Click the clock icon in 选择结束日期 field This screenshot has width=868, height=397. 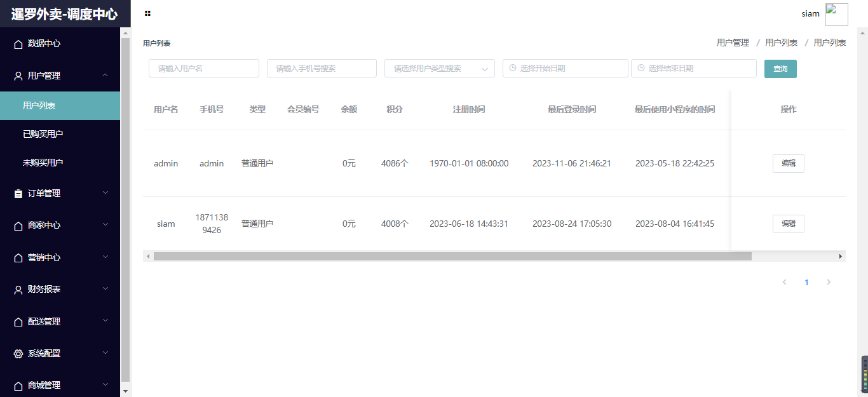tap(641, 68)
